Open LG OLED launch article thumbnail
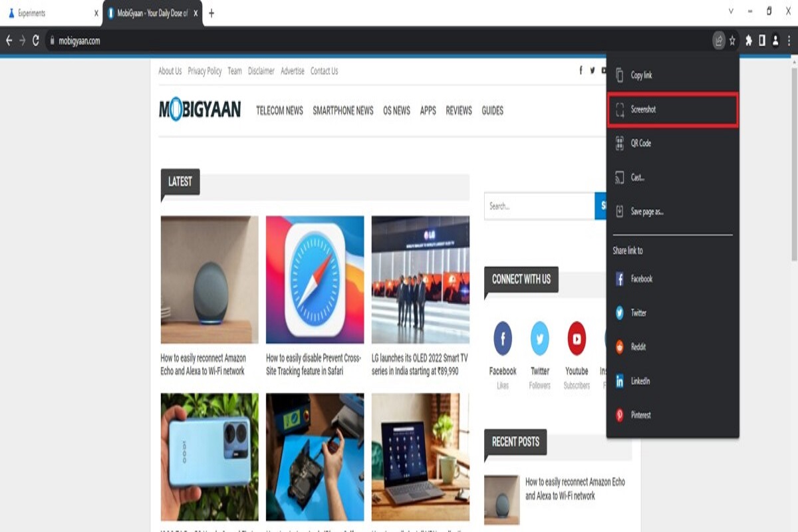The height and width of the screenshot is (532, 798). click(x=420, y=279)
